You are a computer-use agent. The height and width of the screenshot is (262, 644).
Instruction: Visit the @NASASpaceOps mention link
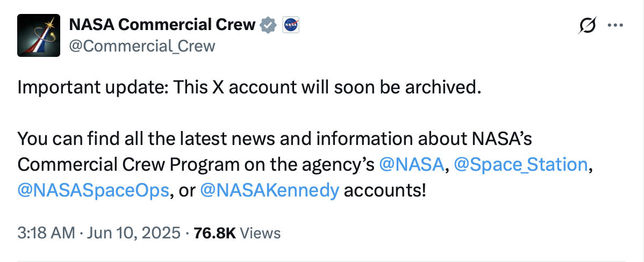tap(93, 190)
